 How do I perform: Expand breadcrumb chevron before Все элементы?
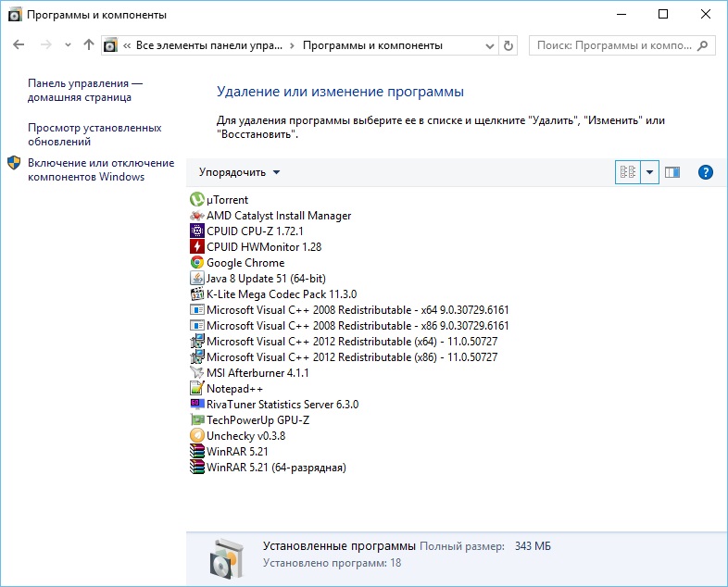click(x=127, y=45)
